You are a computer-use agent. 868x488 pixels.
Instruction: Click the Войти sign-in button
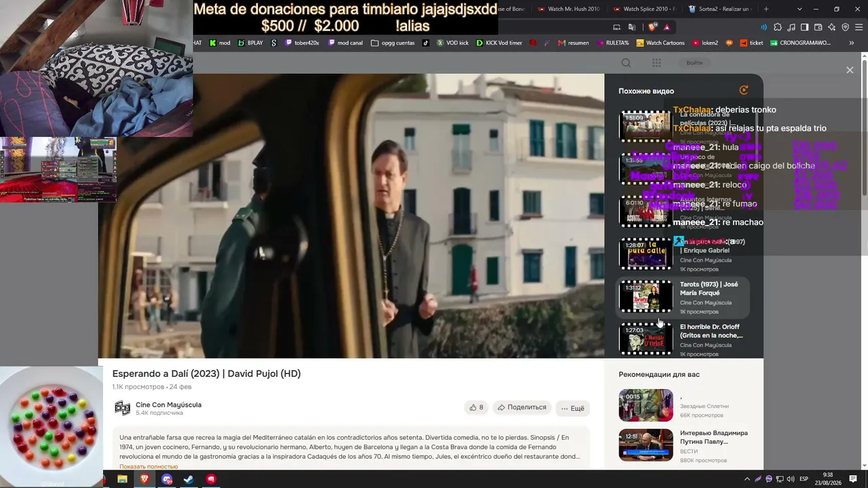694,63
